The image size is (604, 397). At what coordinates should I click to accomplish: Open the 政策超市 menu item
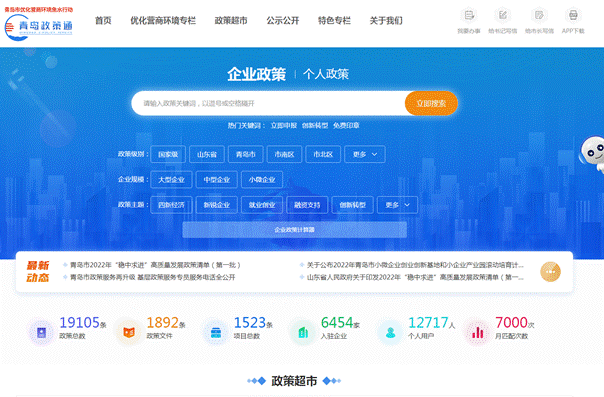coord(231,21)
